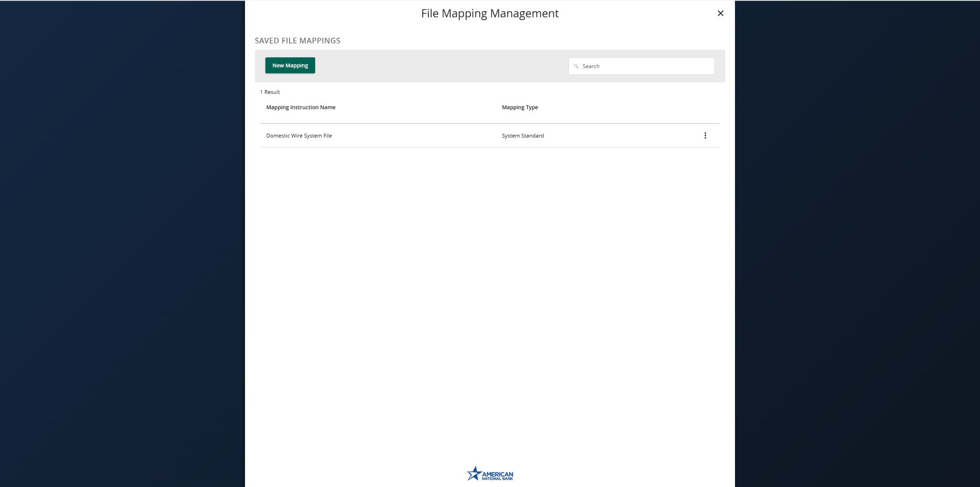The height and width of the screenshot is (487, 980).
Task: Click the gray toolbar area above results
Action: point(441,65)
